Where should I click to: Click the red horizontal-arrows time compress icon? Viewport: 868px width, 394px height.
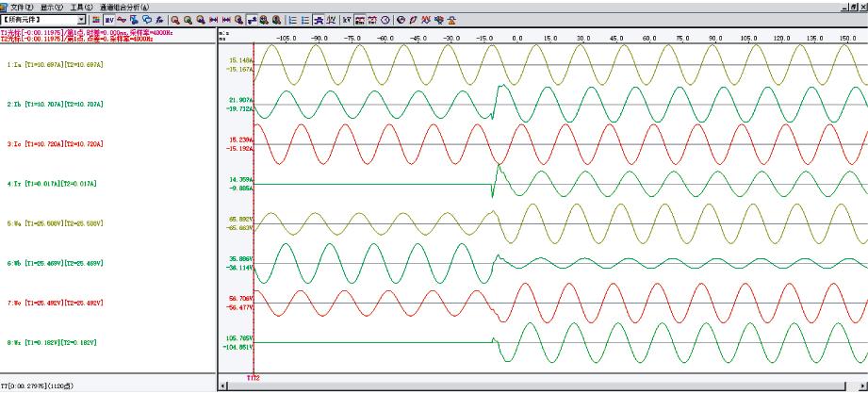[213, 20]
